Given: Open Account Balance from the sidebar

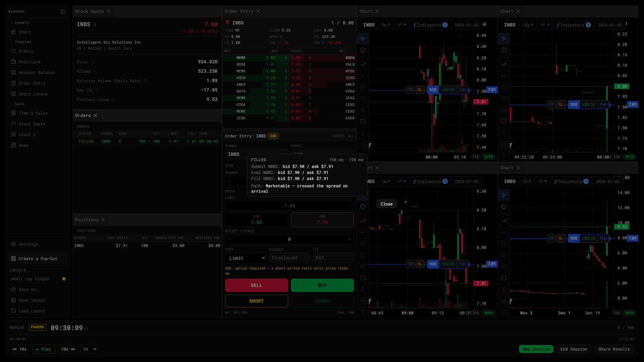Looking at the screenshot, I should 37,73.
